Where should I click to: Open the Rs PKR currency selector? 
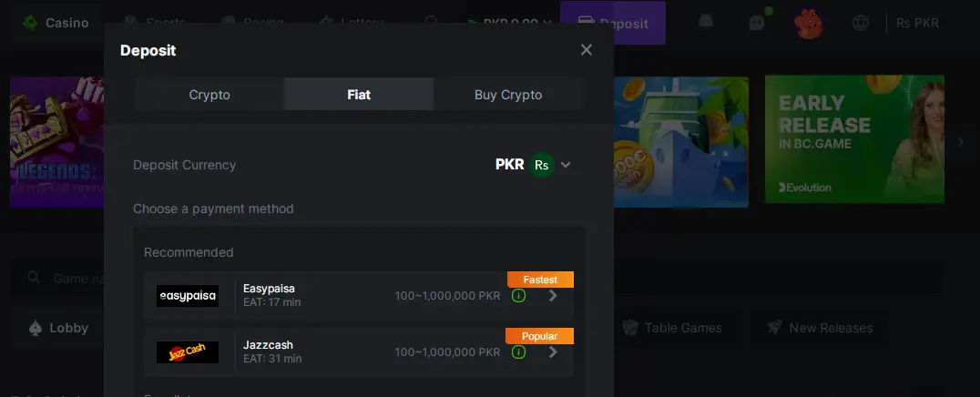917,23
